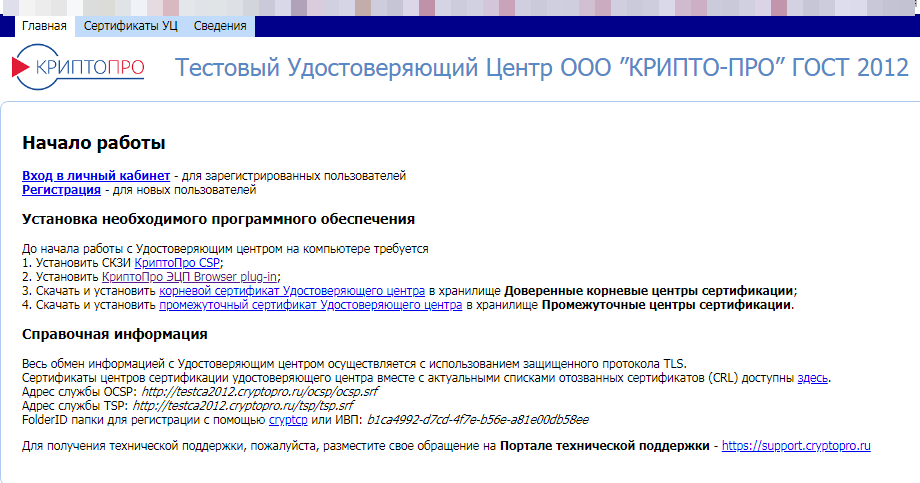
Task: Click the Промежуточные центры сертификации text
Action: coord(666,305)
